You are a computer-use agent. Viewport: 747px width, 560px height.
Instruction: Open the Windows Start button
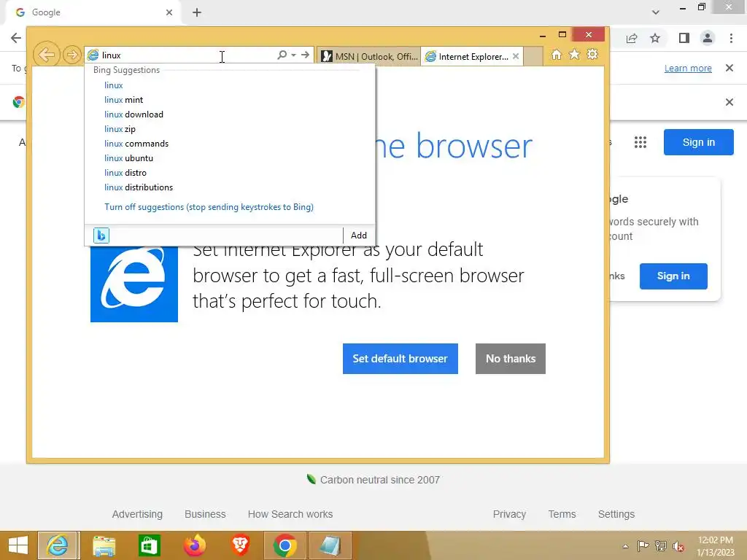tap(18, 545)
